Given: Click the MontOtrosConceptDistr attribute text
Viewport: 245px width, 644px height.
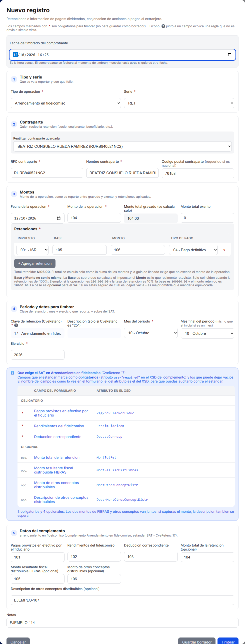Looking at the screenshot, I should click(117, 485).
